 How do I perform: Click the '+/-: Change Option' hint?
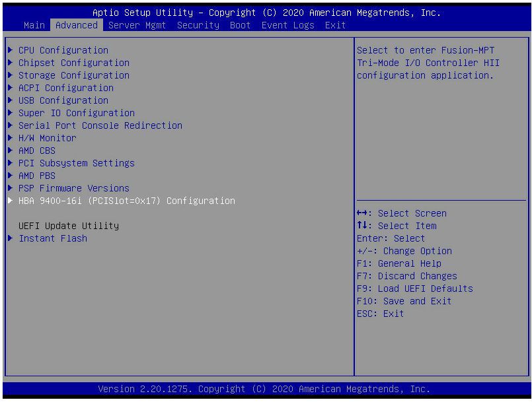pos(404,251)
